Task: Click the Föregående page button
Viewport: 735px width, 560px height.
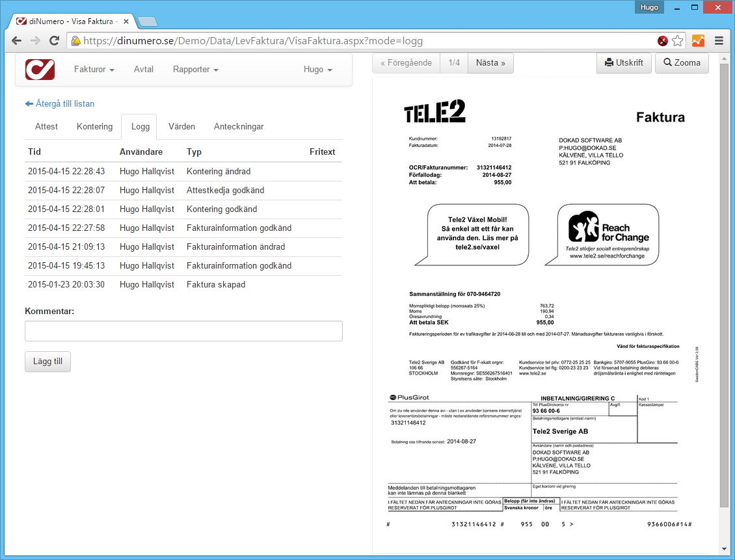Action: 406,63
